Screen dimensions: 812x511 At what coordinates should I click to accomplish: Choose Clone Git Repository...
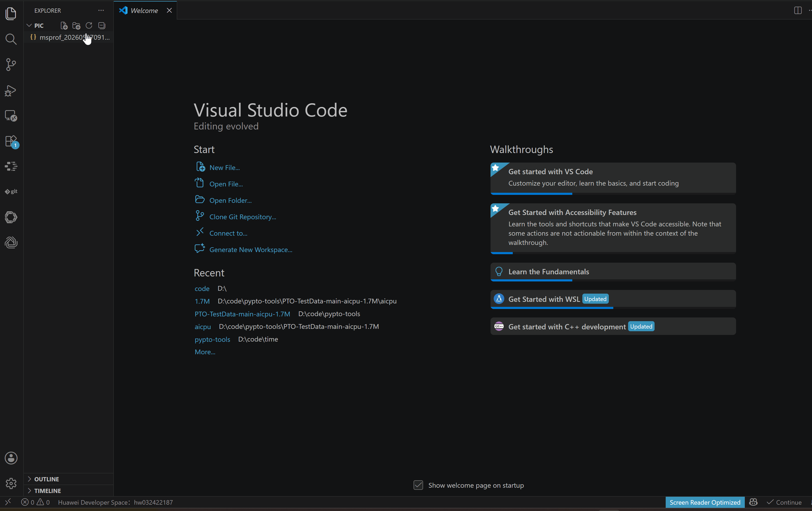click(x=243, y=217)
